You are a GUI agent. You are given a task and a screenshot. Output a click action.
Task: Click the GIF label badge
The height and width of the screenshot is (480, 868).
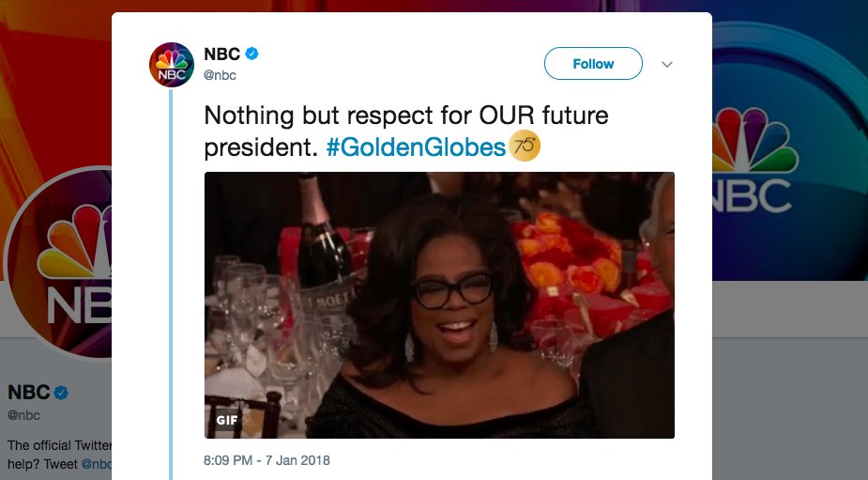(227, 420)
